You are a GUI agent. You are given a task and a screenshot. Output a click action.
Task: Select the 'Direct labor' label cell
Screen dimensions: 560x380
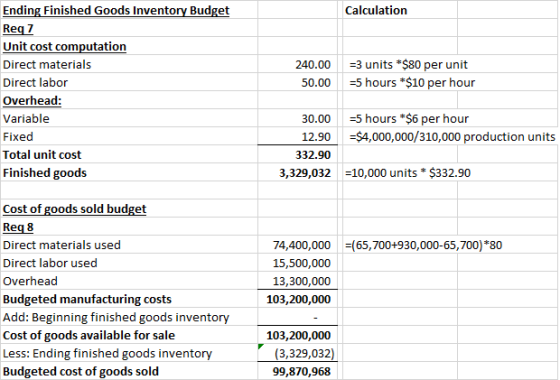click(x=129, y=82)
